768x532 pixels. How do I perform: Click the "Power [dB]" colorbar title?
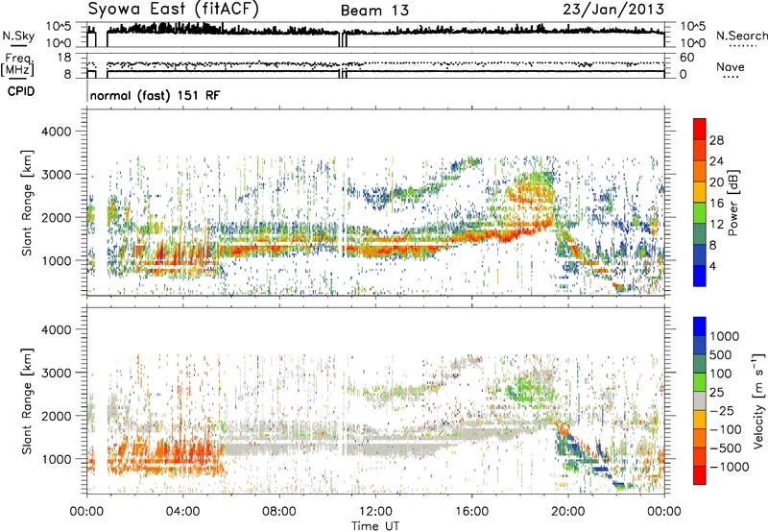pyautogui.click(x=732, y=203)
